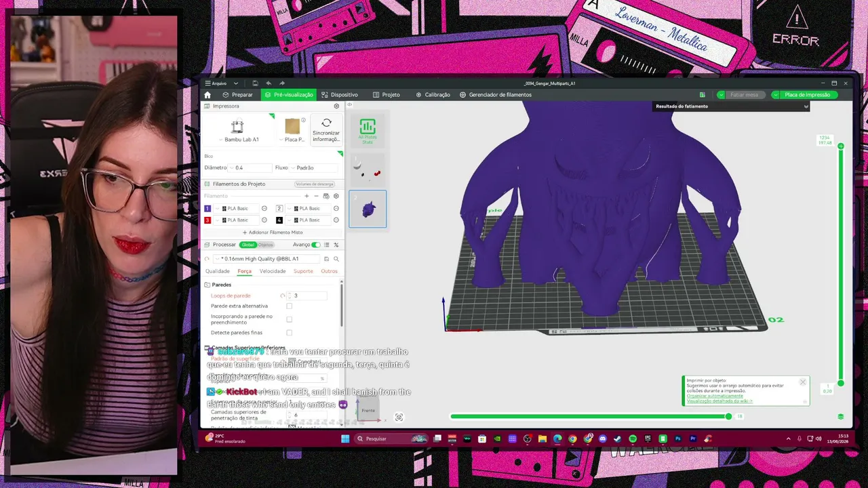Switch to the Calibração tab

pos(433,95)
